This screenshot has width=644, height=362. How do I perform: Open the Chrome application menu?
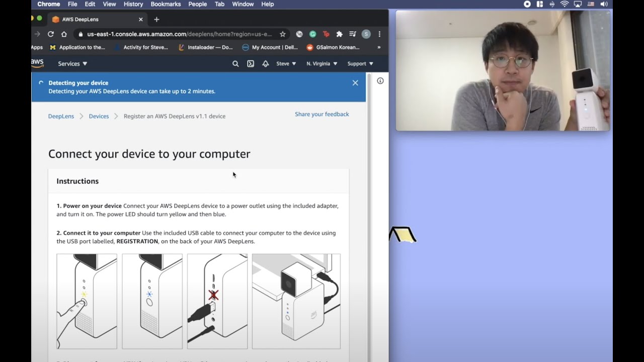pyautogui.click(x=48, y=4)
